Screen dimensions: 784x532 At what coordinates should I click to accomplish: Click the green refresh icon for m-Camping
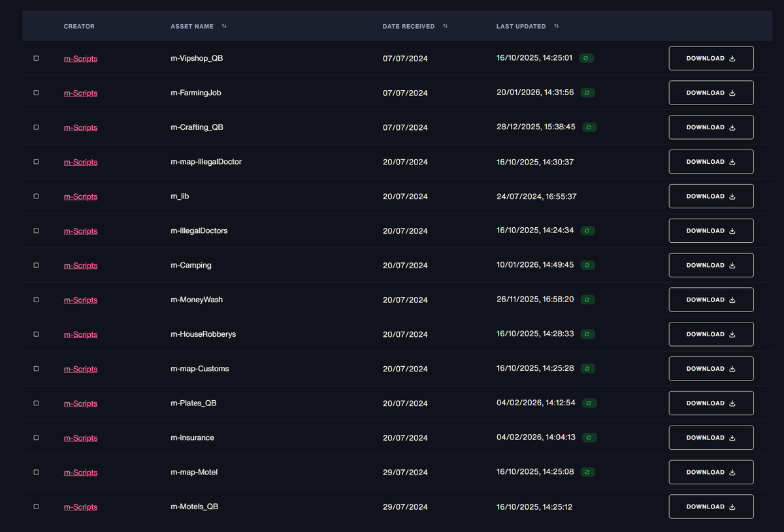pos(588,265)
